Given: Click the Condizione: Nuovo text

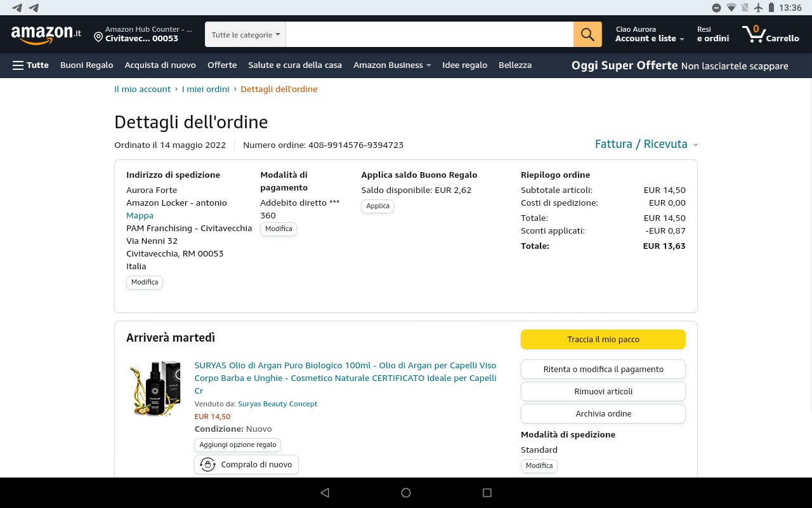Looking at the screenshot, I should point(233,429).
